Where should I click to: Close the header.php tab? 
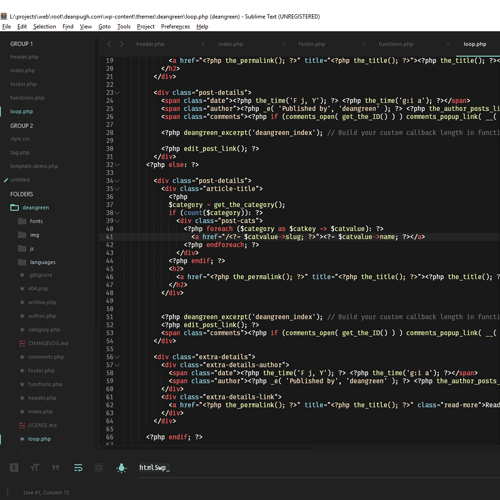[x=203, y=44]
